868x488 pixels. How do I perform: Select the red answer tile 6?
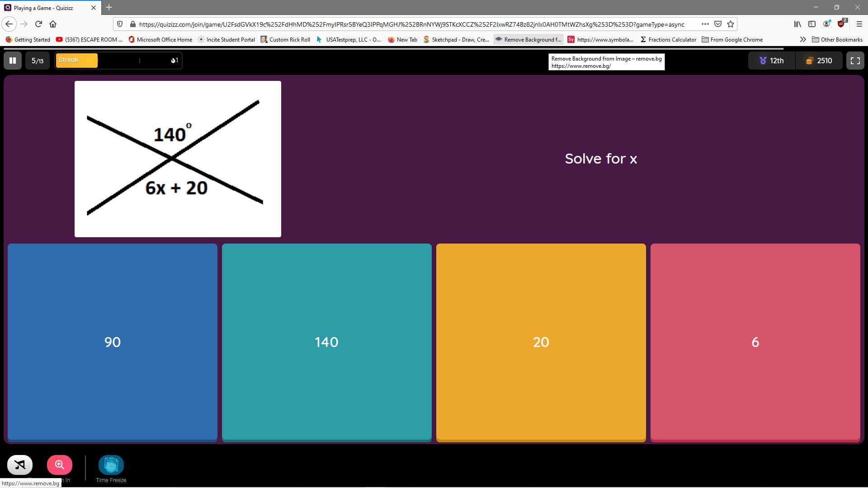click(755, 342)
